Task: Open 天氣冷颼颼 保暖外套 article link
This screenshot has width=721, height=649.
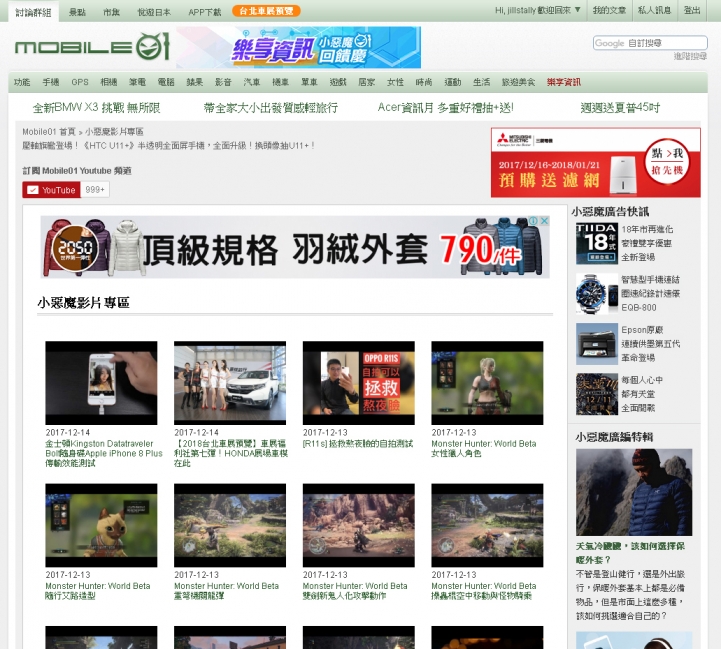Action: (630, 553)
